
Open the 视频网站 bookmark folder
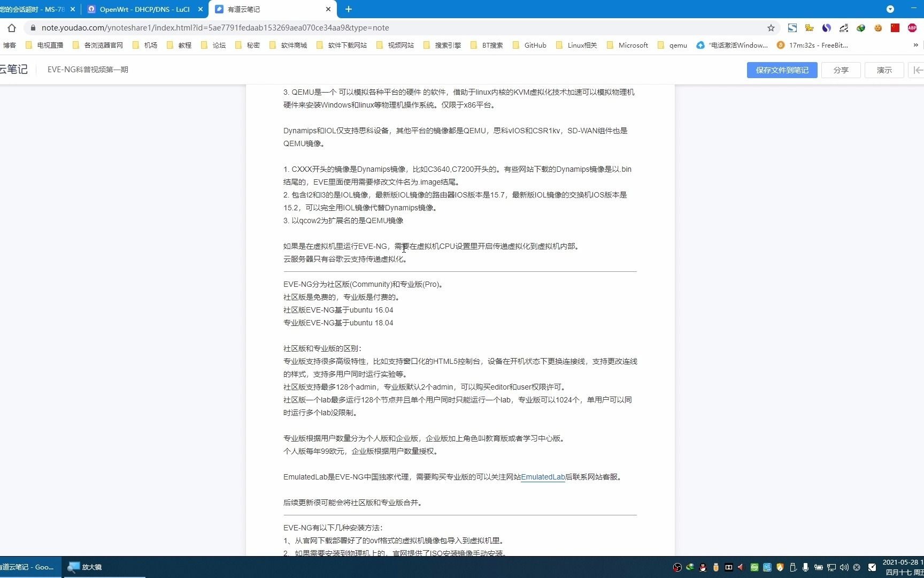coord(395,45)
